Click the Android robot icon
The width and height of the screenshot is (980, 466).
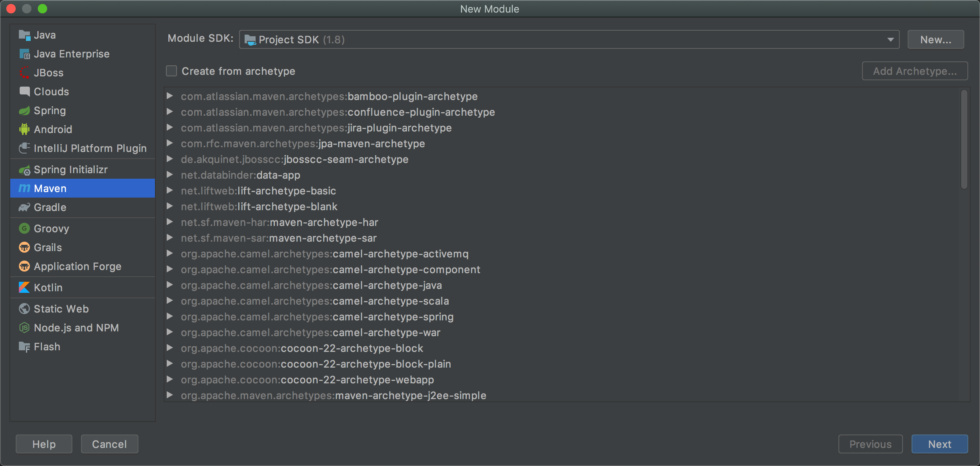coord(24,129)
